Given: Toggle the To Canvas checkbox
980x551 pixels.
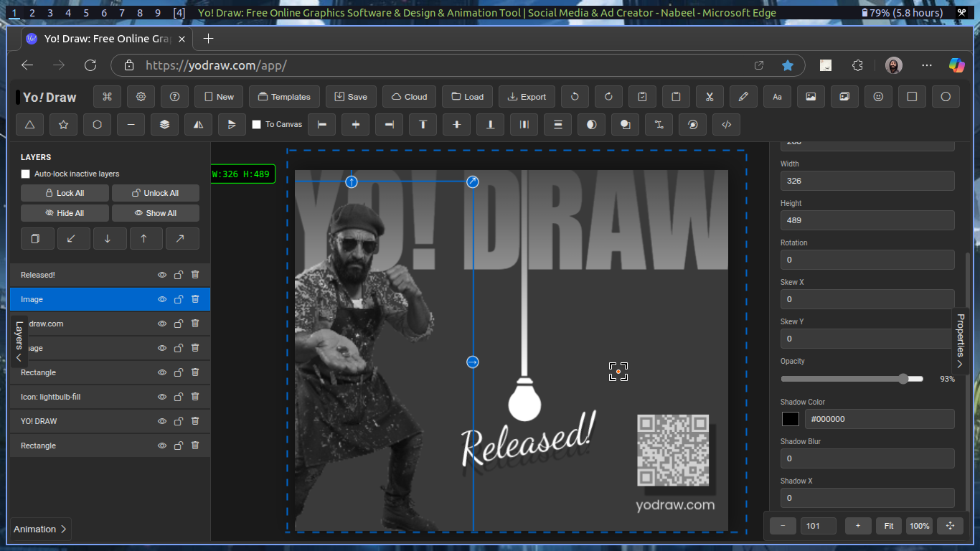Looking at the screenshot, I should click(x=255, y=124).
